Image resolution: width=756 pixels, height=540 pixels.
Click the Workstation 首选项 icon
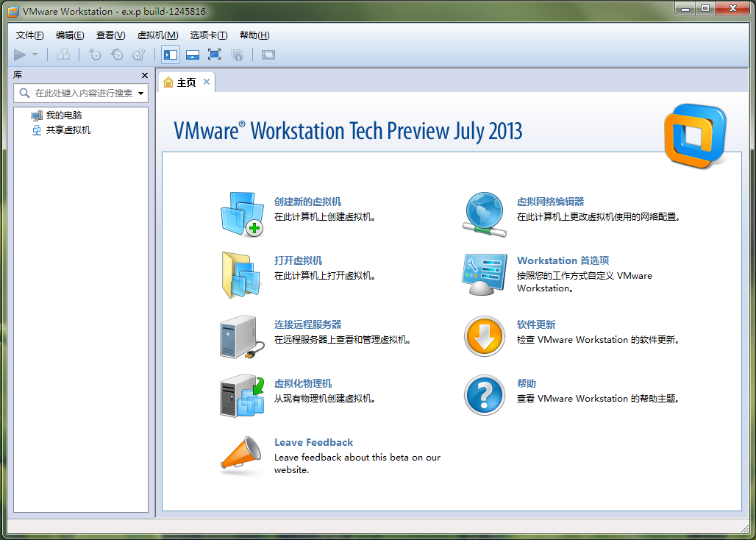[x=485, y=275]
